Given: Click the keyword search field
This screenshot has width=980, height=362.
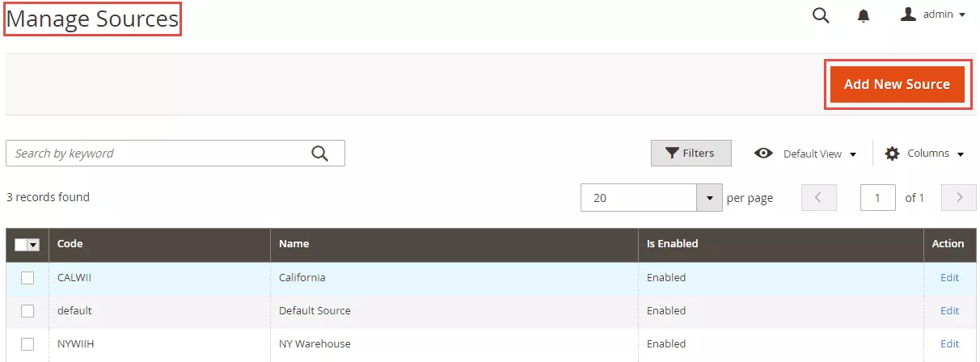Looking at the screenshot, I should tap(158, 154).
